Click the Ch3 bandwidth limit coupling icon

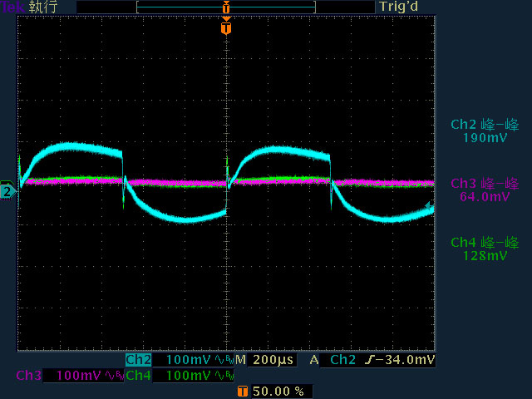(x=115, y=376)
